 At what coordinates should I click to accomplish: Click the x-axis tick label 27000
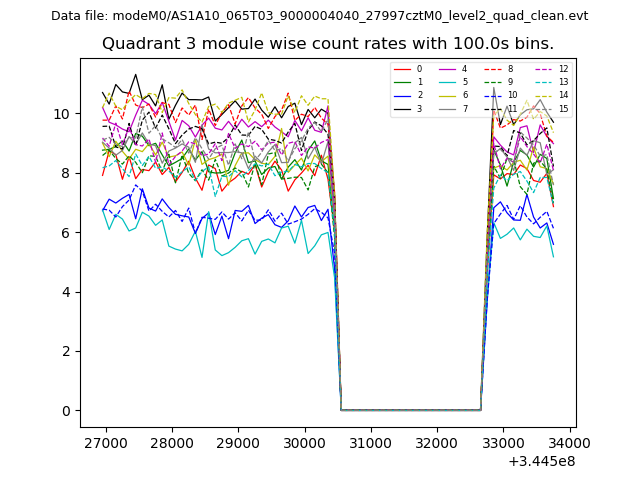(105, 443)
